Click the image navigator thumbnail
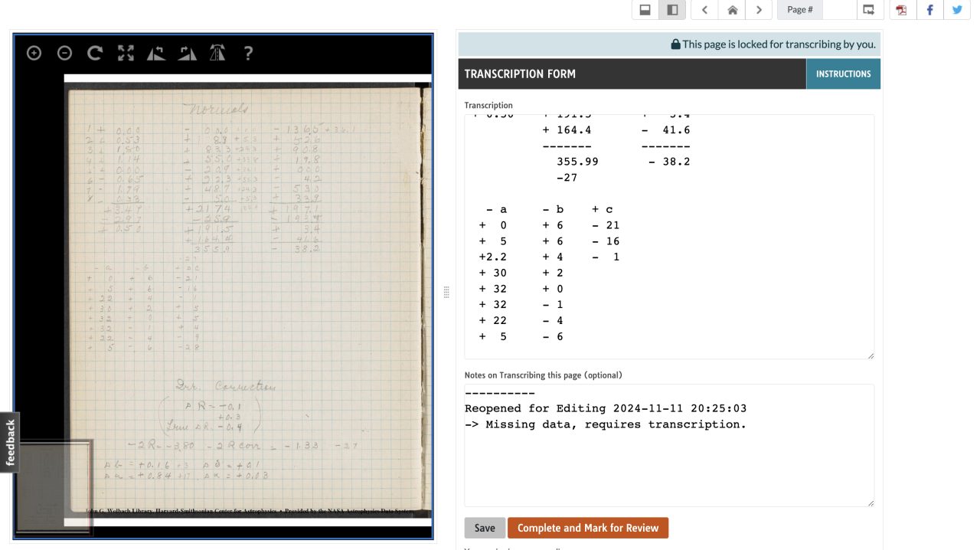Screen dimensions: 980x550 pos(54,487)
